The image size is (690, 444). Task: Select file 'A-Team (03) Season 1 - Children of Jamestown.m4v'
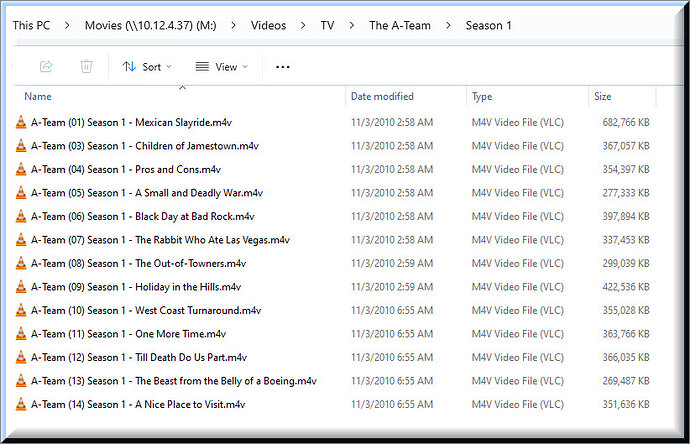145,146
